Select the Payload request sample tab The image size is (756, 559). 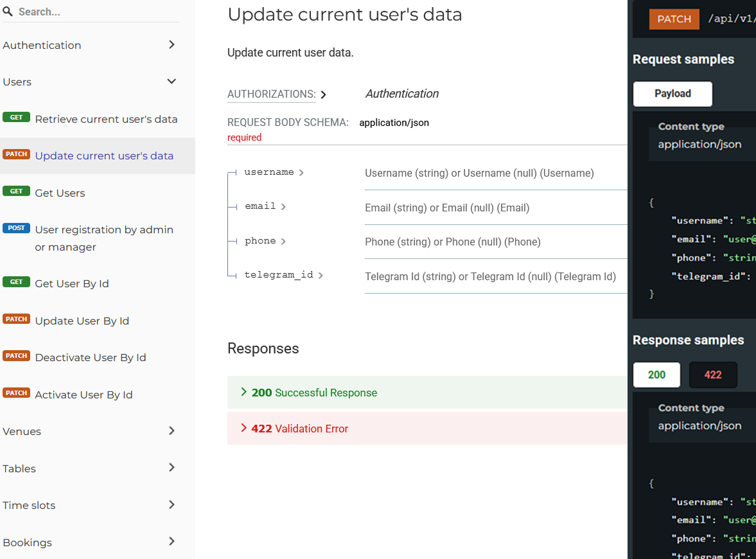(672, 94)
